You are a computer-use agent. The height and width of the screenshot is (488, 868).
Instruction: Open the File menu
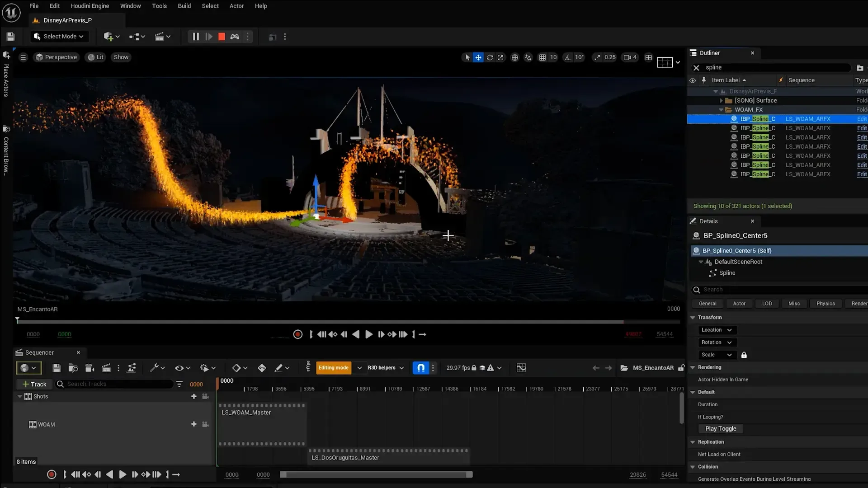click(34, 6)
